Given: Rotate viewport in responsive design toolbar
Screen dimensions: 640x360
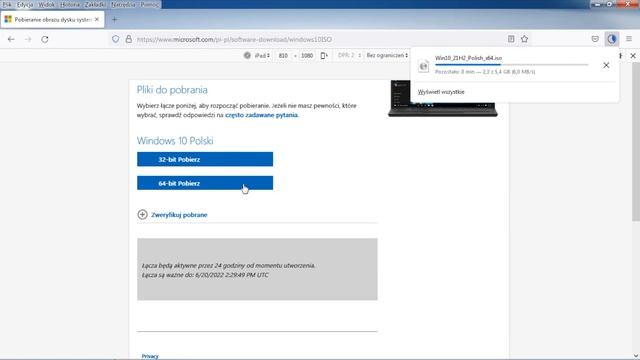Looking at the screenshot, I should click(x=324, y=56).
